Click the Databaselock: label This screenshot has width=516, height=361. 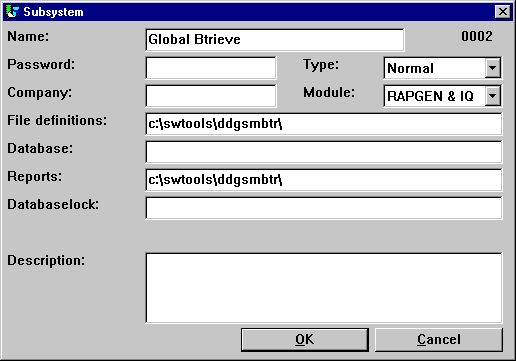pyautogui.click(x=53, y=204)
